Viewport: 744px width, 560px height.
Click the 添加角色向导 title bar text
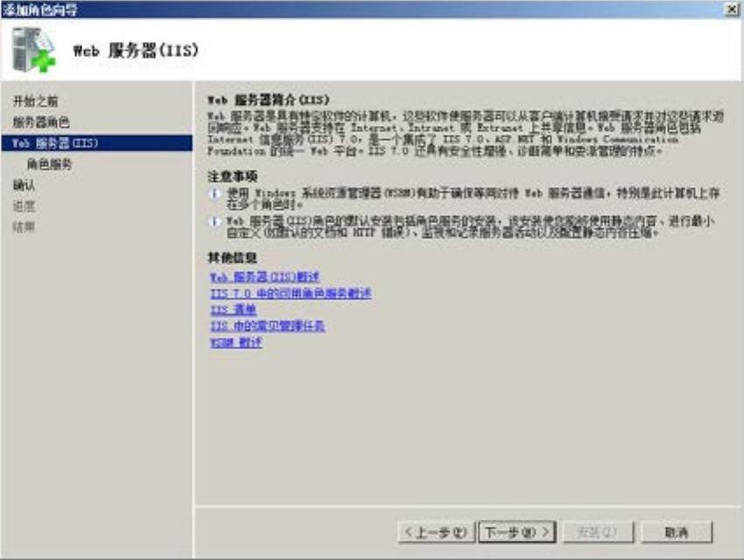(40, 10)
